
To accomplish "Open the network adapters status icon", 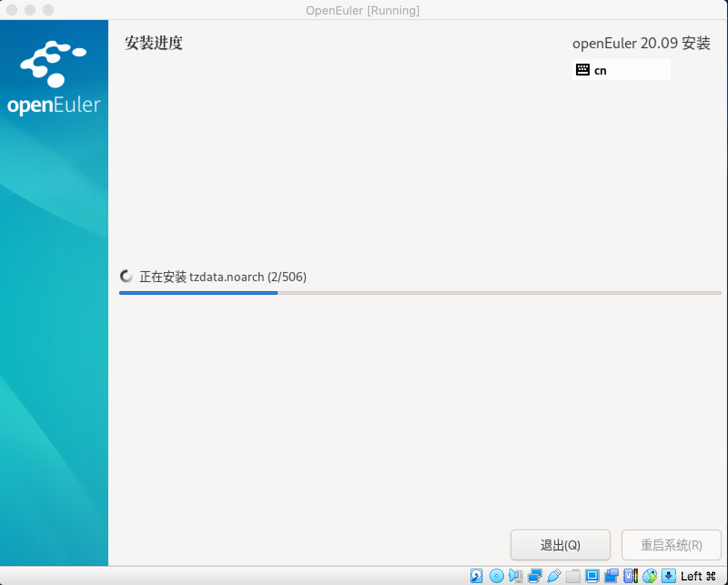I will pyautogui.click(x=535, y=576).
